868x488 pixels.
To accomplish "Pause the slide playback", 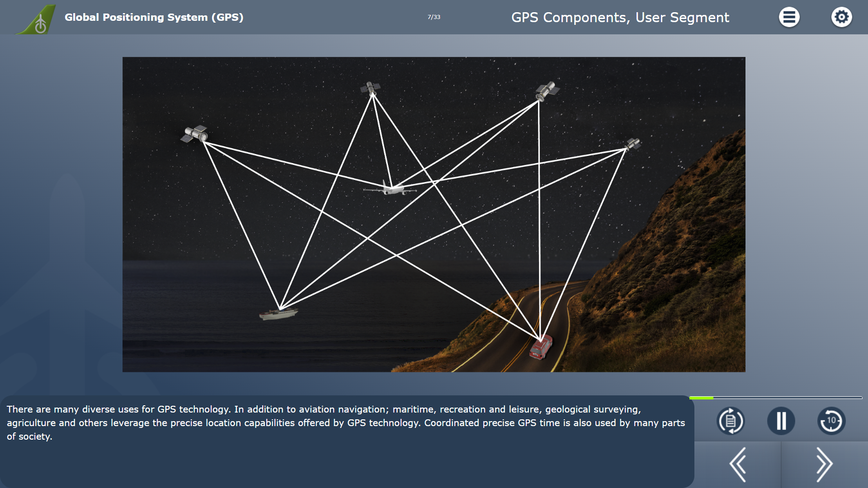I will tap(781, 421).
